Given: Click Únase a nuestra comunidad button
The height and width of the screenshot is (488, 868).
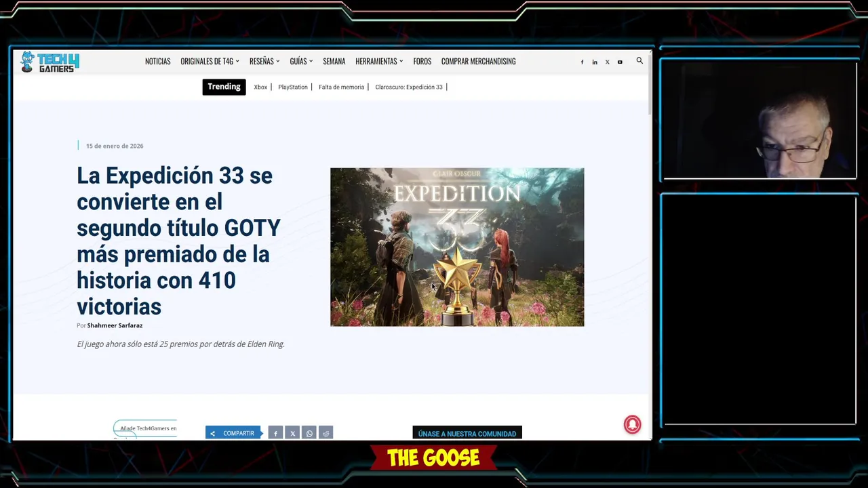Looking at the screenshot, I should click(x=467, y=433).
